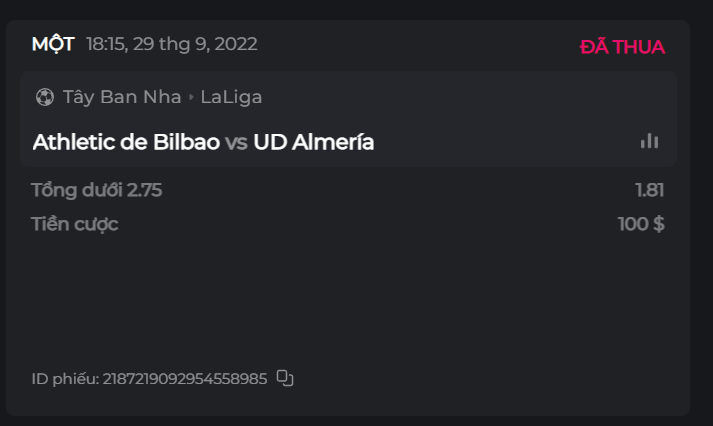Open the LaLiga league link
Image resolution: width=713 pixels, height=426 pixels.
[x=231, y=97]
